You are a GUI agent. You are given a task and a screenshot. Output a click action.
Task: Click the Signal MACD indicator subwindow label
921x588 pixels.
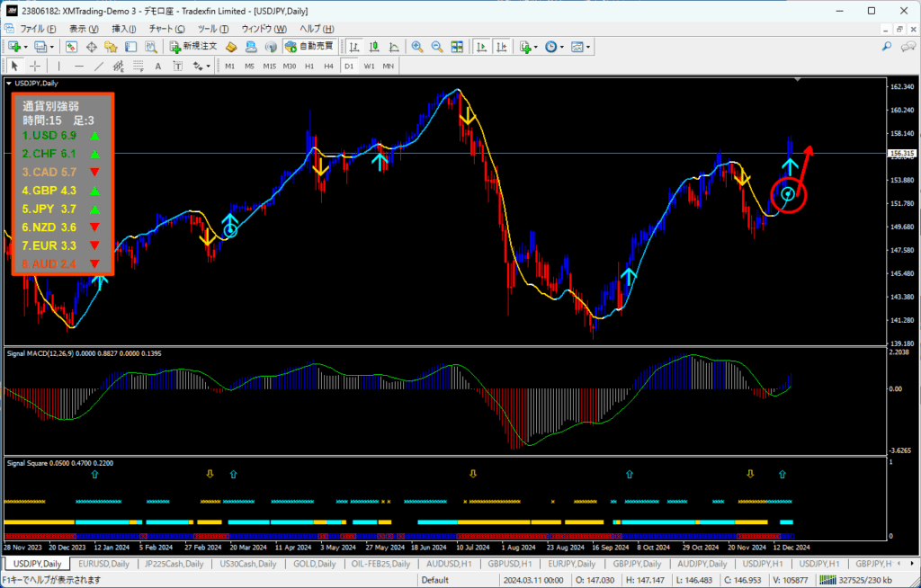coord(84,353)
